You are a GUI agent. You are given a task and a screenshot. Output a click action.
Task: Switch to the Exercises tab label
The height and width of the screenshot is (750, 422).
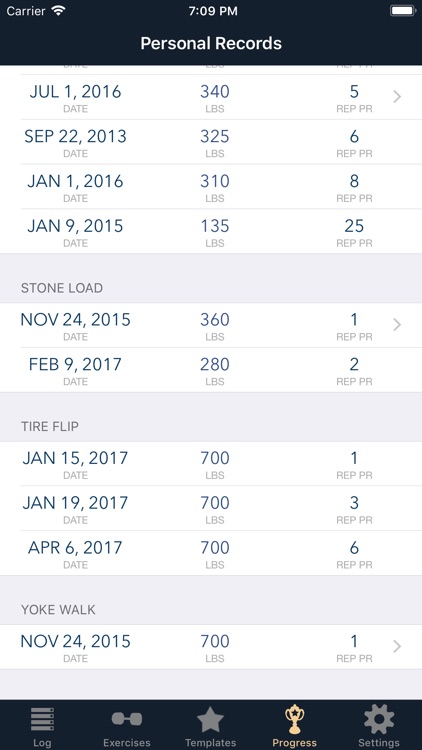click(127, 743)
